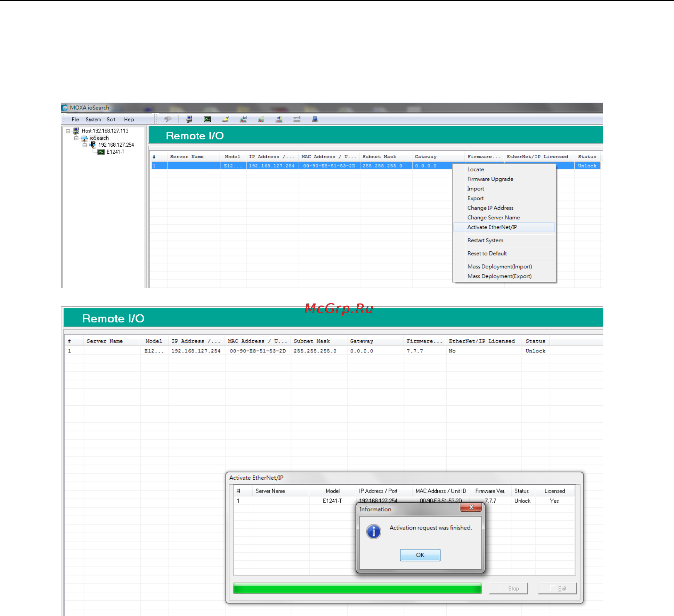Choose Change Server Name menu entry

click(504, 218)
